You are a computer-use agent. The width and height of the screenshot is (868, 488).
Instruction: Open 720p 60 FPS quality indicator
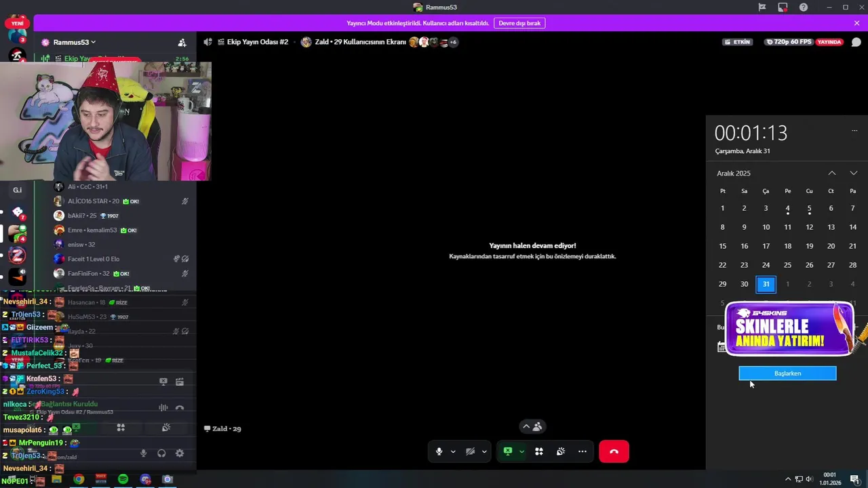(789, 42)
